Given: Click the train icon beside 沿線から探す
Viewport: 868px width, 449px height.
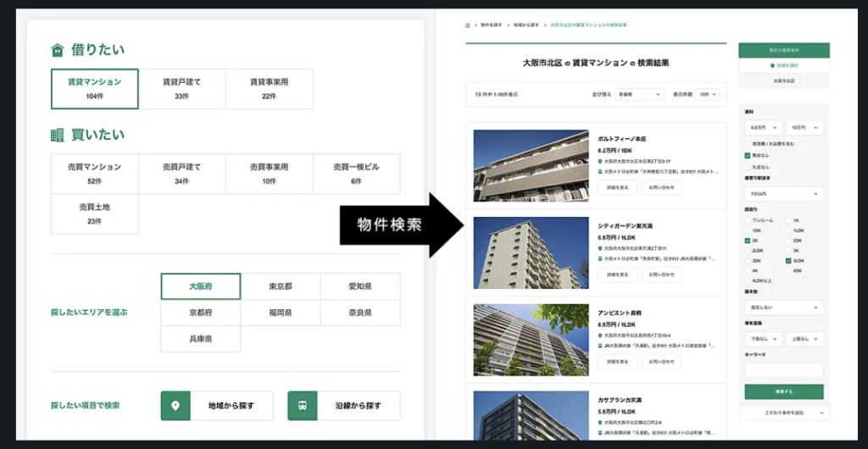Looking at the screenshot, I should [x=303, y=406].
